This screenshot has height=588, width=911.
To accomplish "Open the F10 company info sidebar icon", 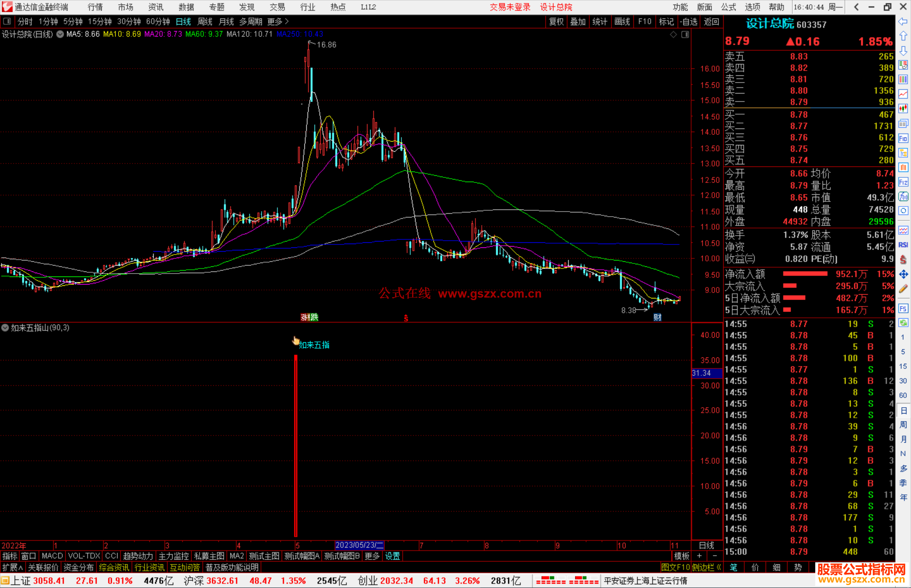I will (903, 138).
